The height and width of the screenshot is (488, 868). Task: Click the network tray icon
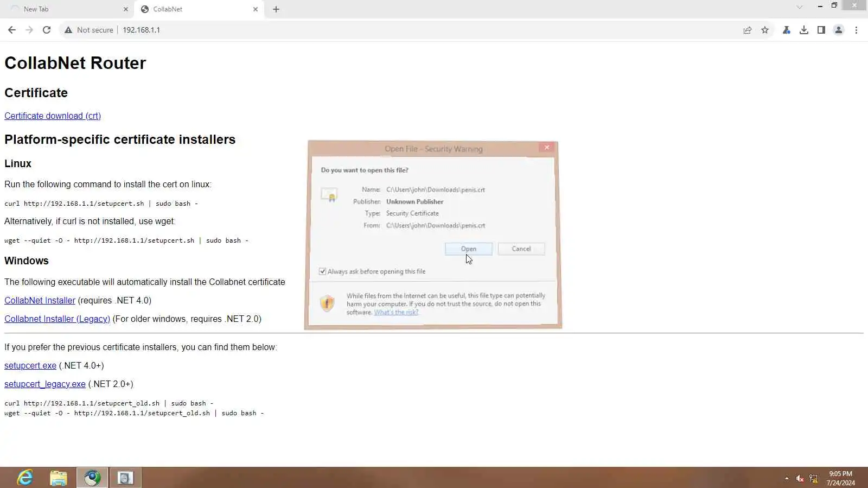pyautogui.click(x=813, y=478)
